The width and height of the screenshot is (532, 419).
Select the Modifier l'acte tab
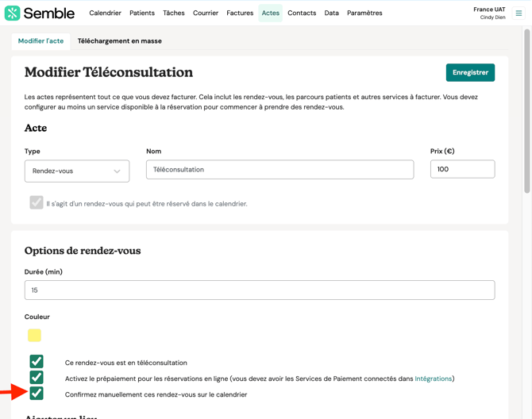point(41,41)
